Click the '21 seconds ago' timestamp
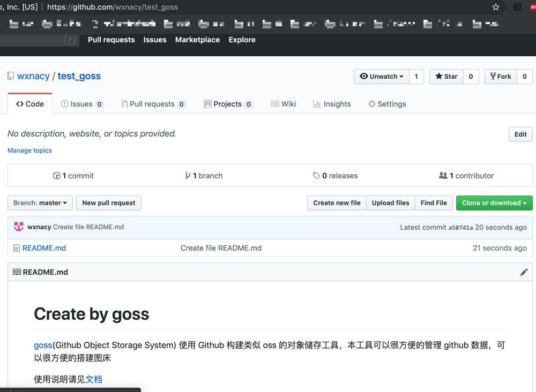The height and width of the screenshot is (392, 536). [x=500, y=248]
